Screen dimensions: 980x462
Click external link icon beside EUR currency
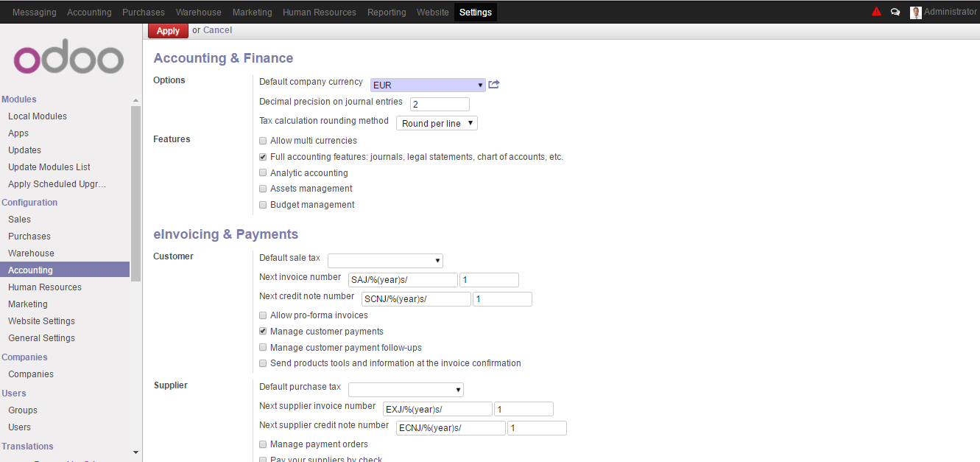(x=493, y=84)
